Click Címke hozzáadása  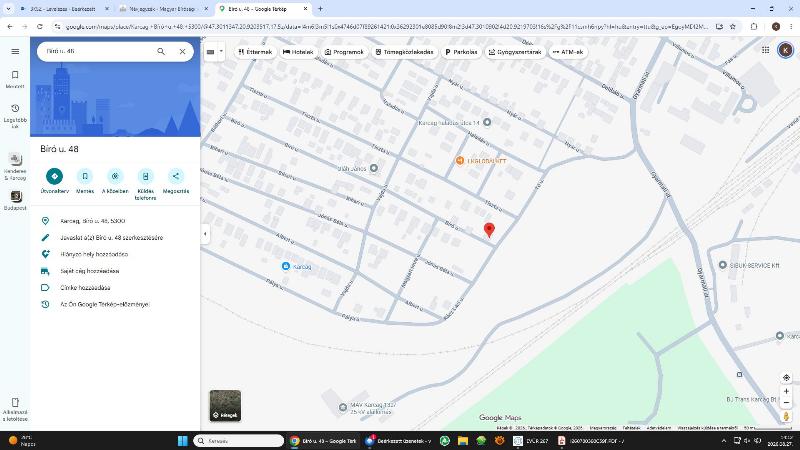[x=115, y=288]
